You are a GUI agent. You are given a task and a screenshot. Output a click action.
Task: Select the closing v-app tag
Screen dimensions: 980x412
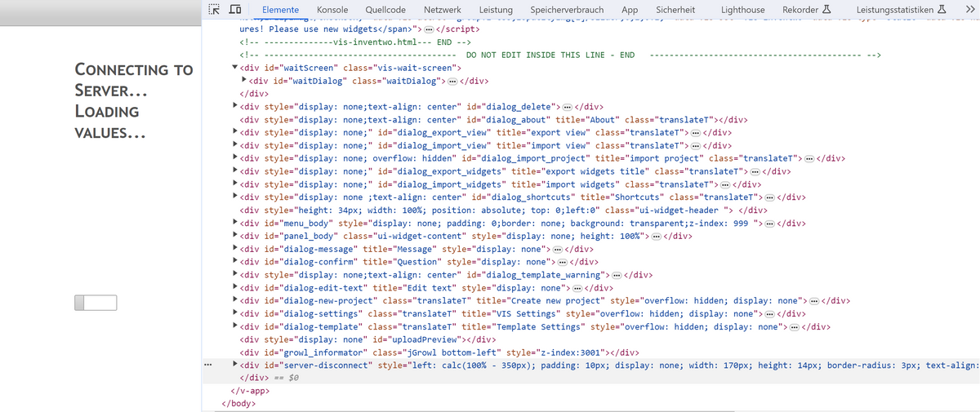coord(249,391)
